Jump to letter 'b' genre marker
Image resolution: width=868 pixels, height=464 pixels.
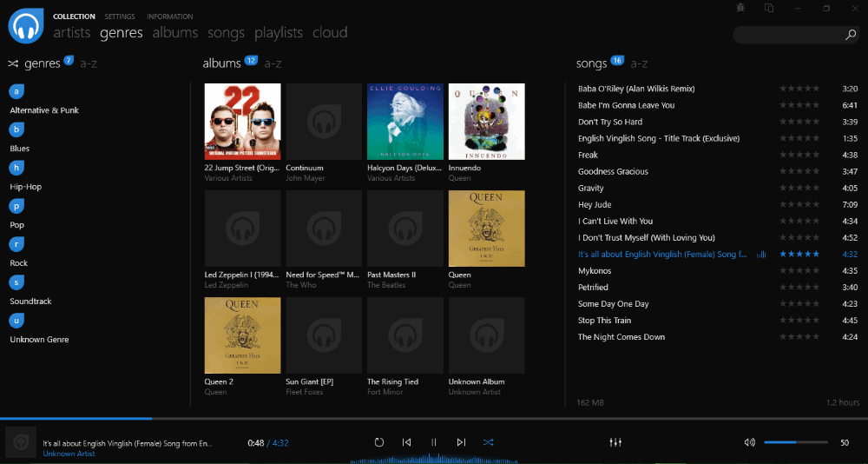coord(16,129)
